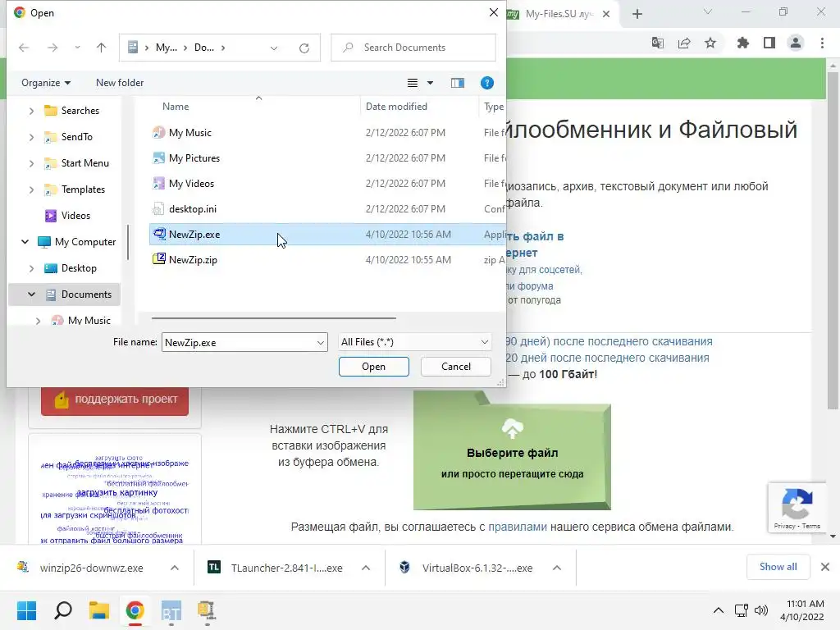Click Chrome share page icon
This screenshot has height=630, width=840.
(684, 43)
